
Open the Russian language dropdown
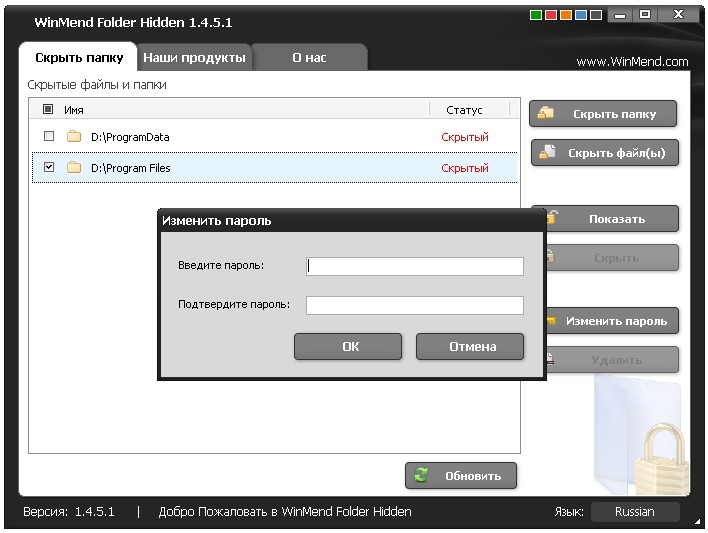click(635, 511)
